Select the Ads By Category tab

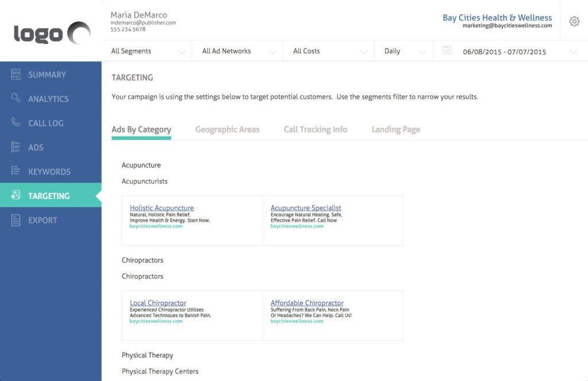[x=141, y=130]
